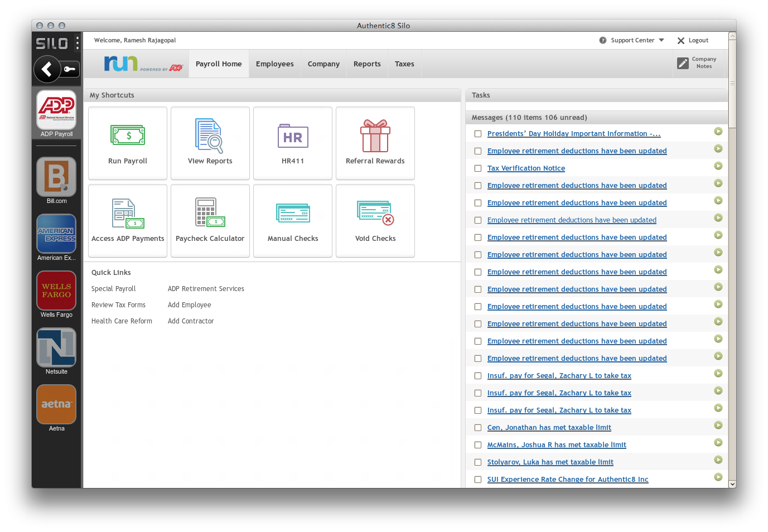Click the RUN powered by ADP logo
Image resolution: width=768 pixels, height=532 pixels.
coord(143,64)
